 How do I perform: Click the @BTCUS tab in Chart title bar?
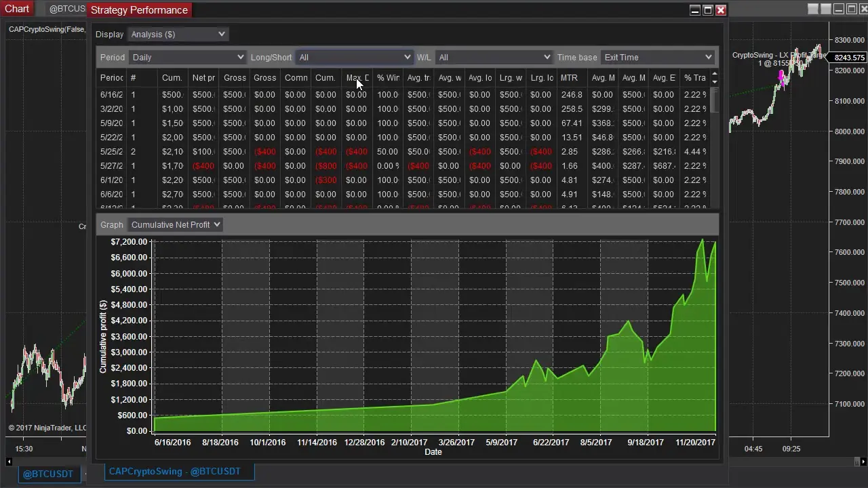pyautogui.click(x=68, y=9)
